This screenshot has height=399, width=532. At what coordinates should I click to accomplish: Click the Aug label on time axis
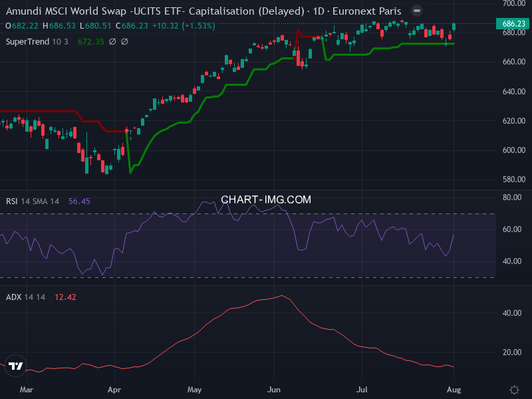(454, 390)
